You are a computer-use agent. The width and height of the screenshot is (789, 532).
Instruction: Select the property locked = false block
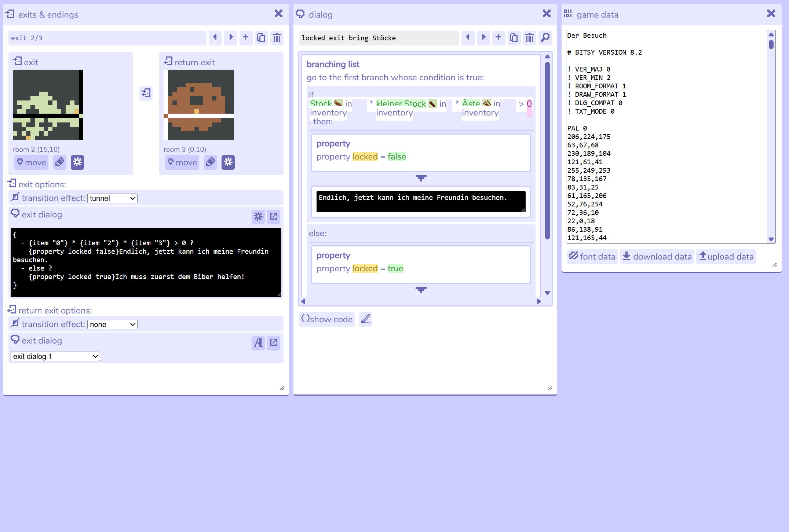click(x=421, y=153)
